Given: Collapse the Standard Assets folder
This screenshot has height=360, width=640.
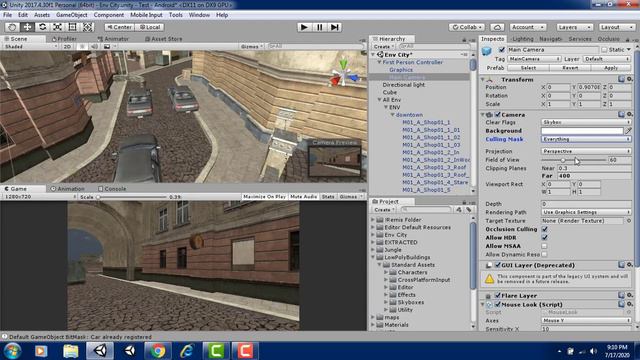Looking at the screenshot, I should 379,265.
